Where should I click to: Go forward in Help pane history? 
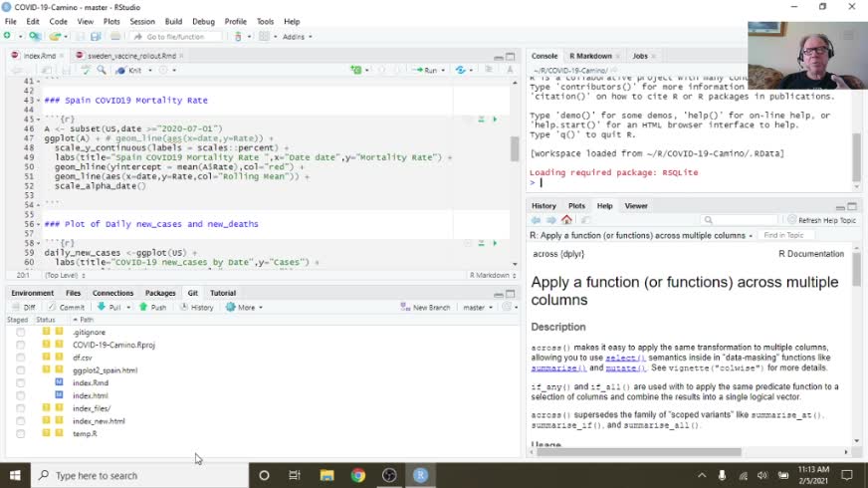tap(550, 220)
